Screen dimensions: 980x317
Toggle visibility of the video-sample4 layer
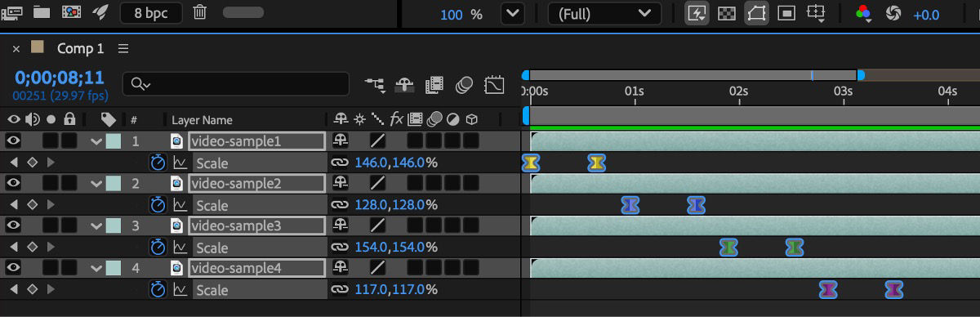pyautogui.click(x=13, y=268)
